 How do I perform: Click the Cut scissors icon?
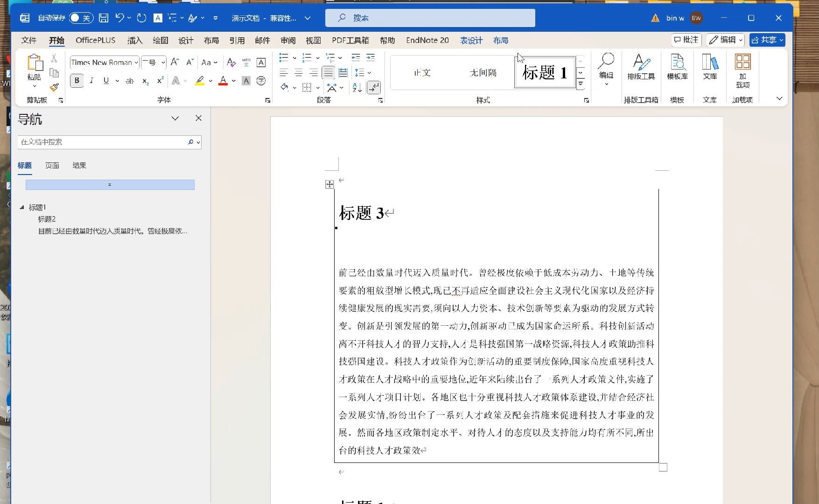click(x=54, y=57)
